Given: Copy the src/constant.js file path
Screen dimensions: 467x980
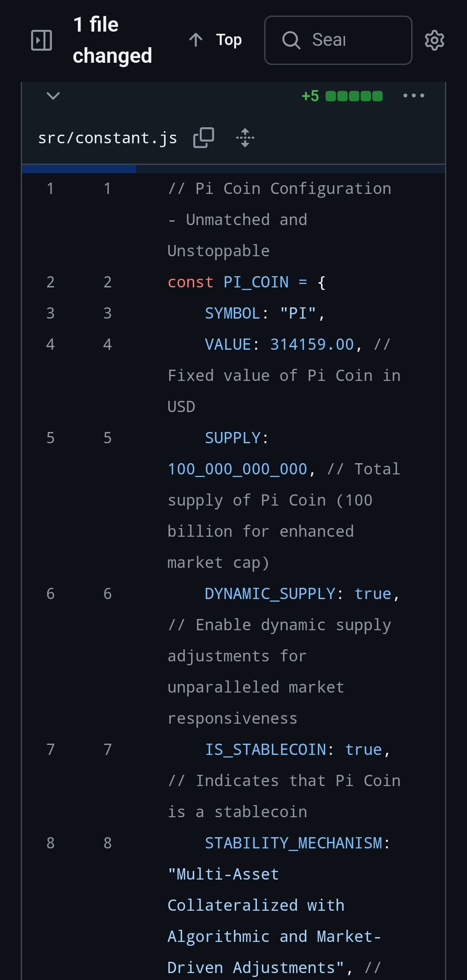Looking at the screenshot, I should coord(204,138).
